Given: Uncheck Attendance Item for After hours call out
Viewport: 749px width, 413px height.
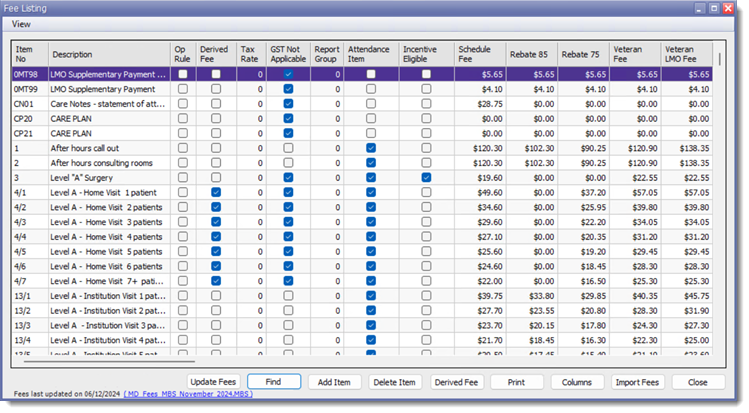Looking at the screenshot, I should [x=371, y=148].
